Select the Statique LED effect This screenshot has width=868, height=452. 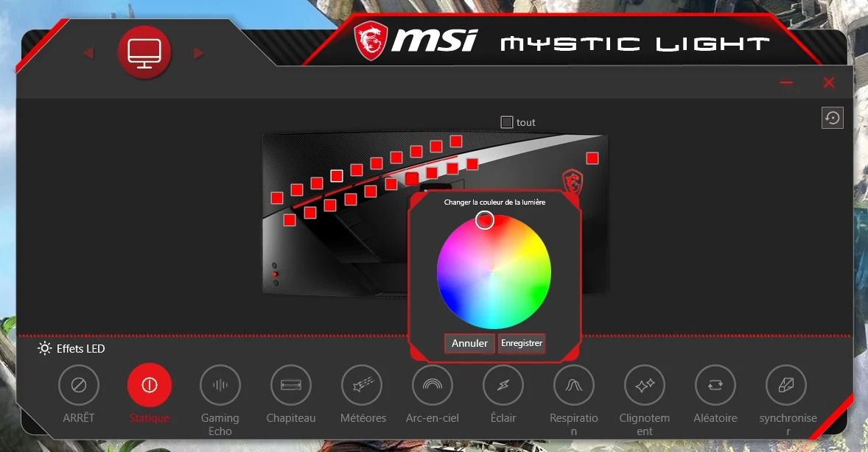[150, 385]
